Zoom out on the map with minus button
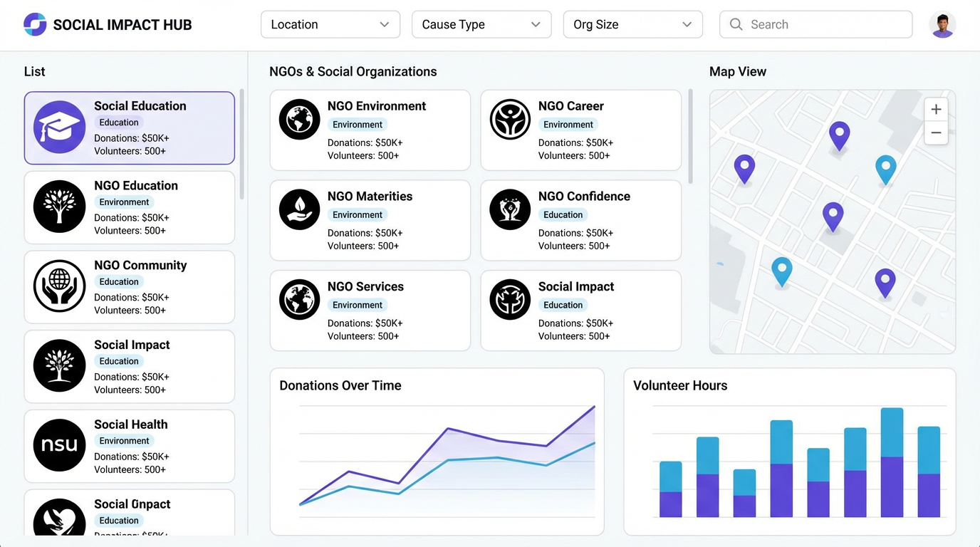The width and height of the screenshot is (980, 547). click(936, 133)
